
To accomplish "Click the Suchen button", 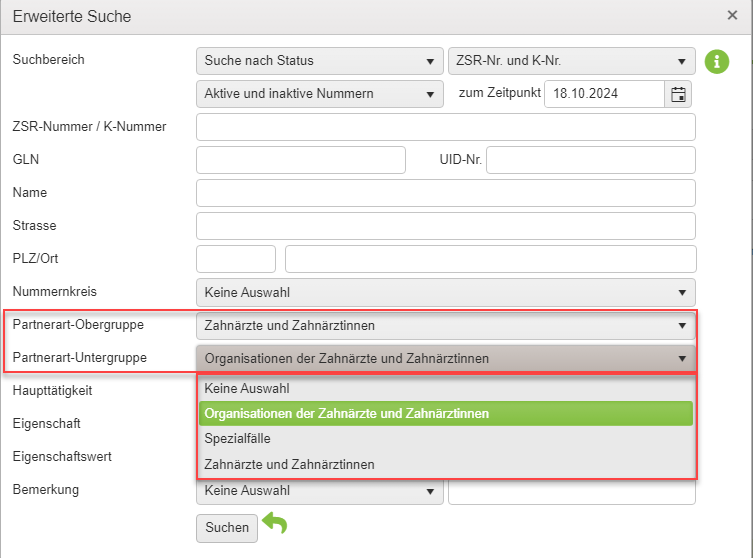I will click(227, 528).
